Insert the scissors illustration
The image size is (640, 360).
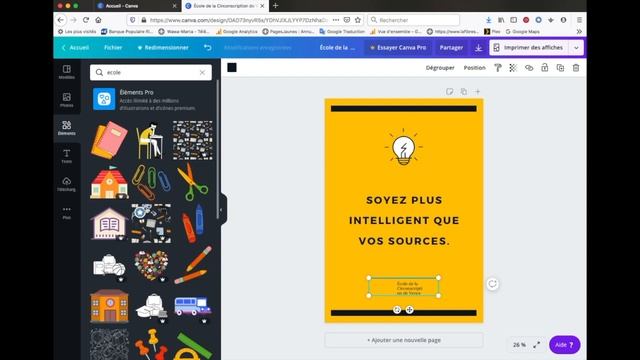(x=192, y=182)
